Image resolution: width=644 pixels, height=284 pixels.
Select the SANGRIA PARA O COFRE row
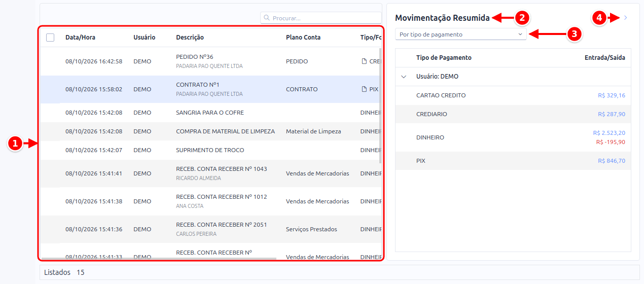(x=210, y=113)
